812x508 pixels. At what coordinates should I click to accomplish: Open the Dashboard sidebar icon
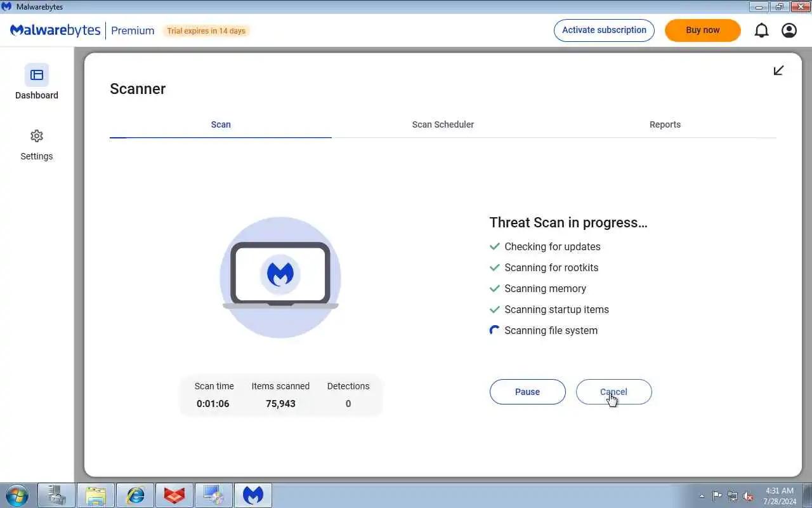point(37,75)
